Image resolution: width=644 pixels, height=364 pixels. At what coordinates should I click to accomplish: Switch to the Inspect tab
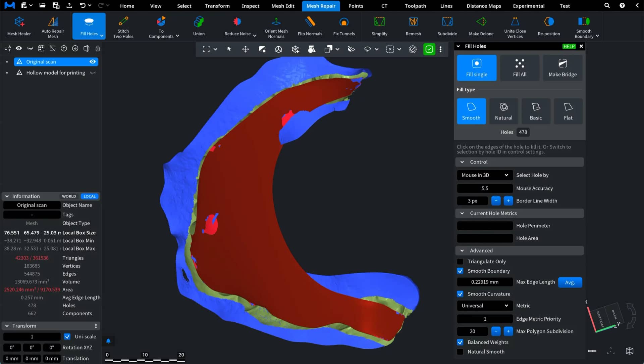(251, 6)
